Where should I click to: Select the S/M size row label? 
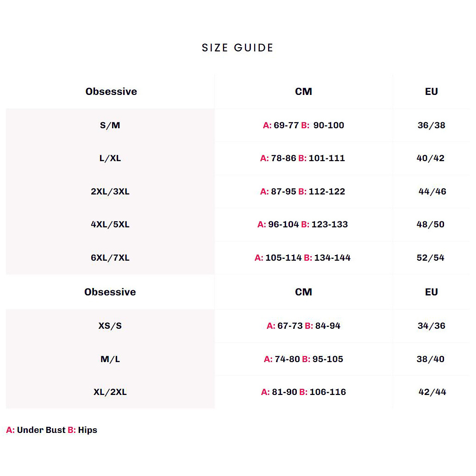(x=110, y=125)
